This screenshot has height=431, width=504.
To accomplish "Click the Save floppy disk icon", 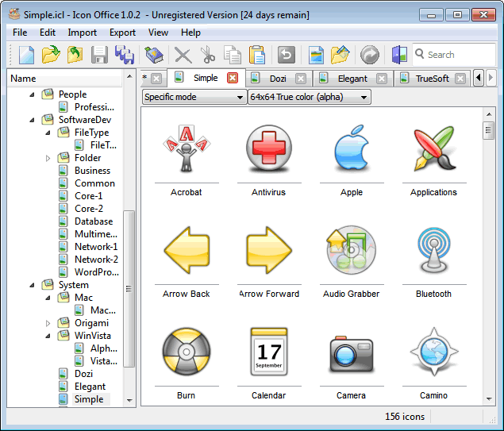I will coord(99,55).
